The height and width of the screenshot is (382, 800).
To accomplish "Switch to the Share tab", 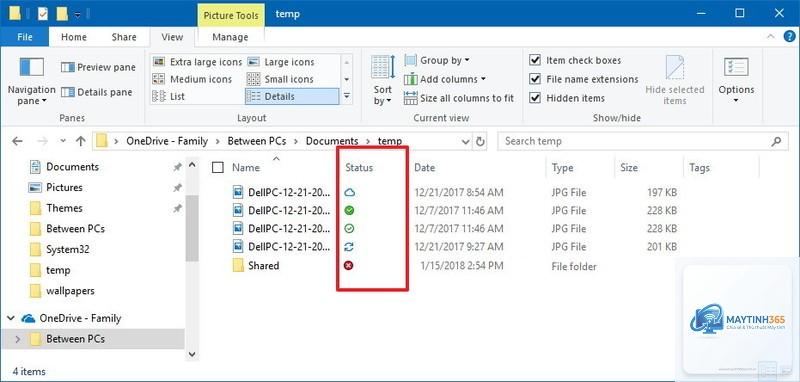I will [124, 37].
